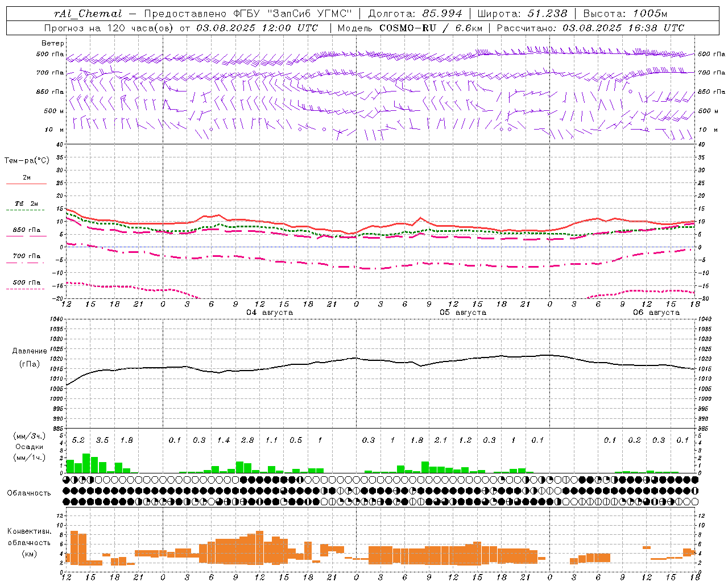Viewport: 728px width, 582px height.
Task: Click the 2.1 precipitation value
Action: pos(441,440)
